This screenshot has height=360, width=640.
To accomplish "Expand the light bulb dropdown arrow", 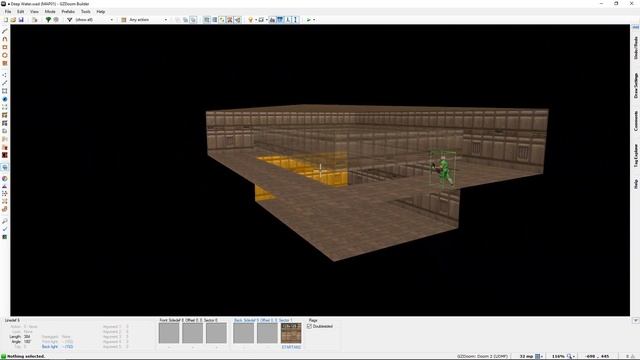I will coord(256,20).
